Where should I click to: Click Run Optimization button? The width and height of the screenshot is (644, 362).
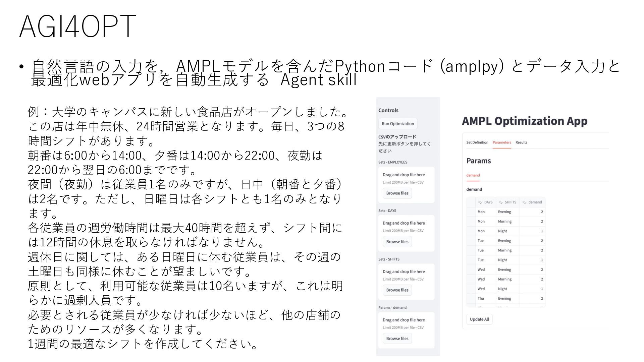tap(398, 124)
